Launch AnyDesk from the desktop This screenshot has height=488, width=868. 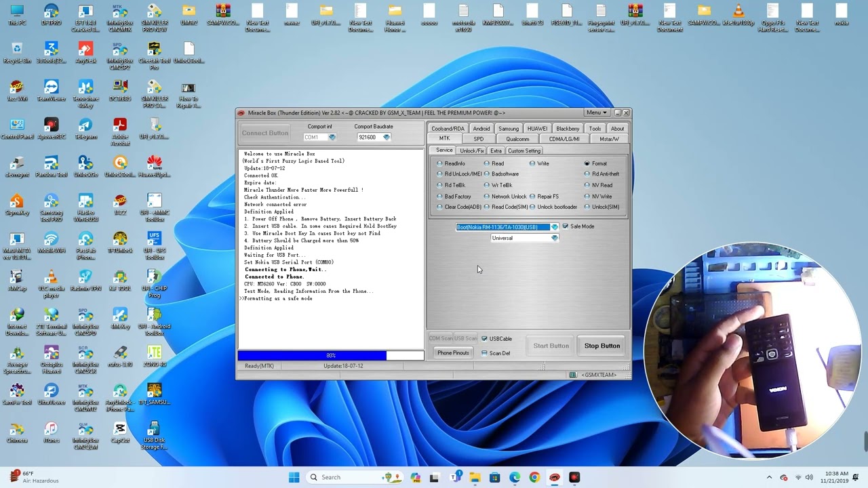coord(85,53)
